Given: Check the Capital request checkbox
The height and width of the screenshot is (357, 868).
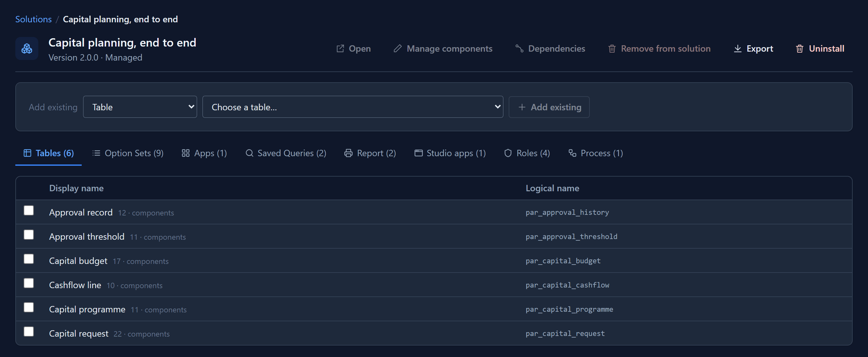Looking at the screenshot, I should [x=29, y=332].
